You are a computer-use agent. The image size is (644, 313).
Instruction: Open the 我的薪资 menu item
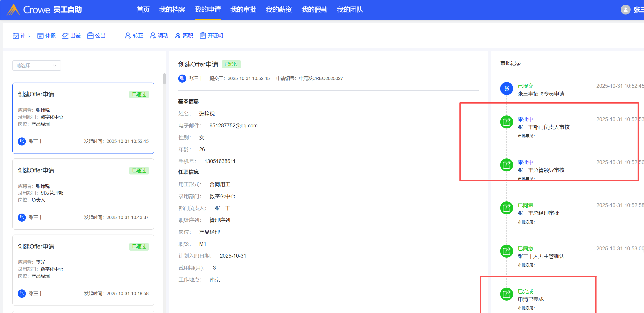pyautogui.click(x=279, y=10)
